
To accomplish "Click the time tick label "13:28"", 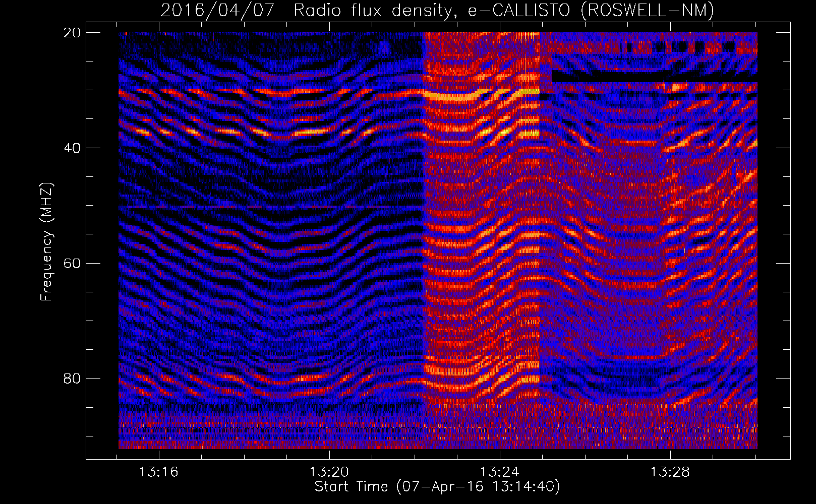I will tap(670, 472).
